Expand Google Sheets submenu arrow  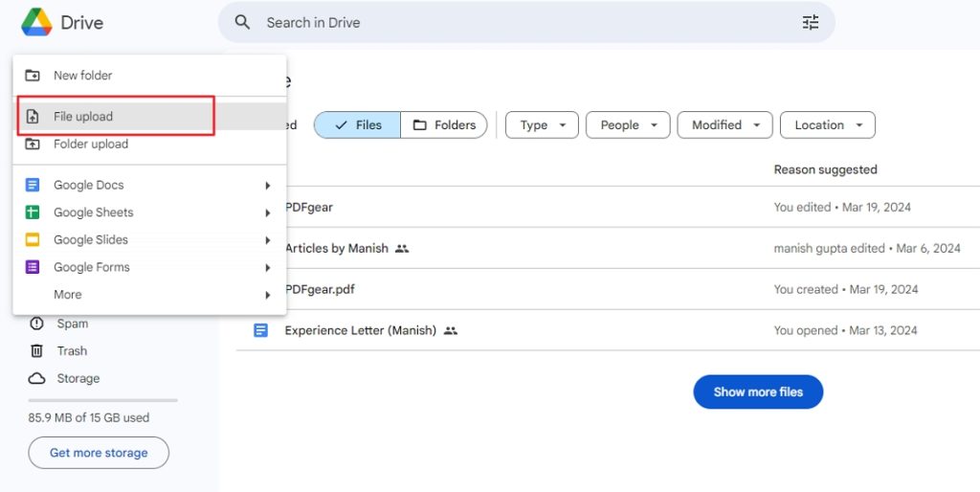tap(268, 213)
